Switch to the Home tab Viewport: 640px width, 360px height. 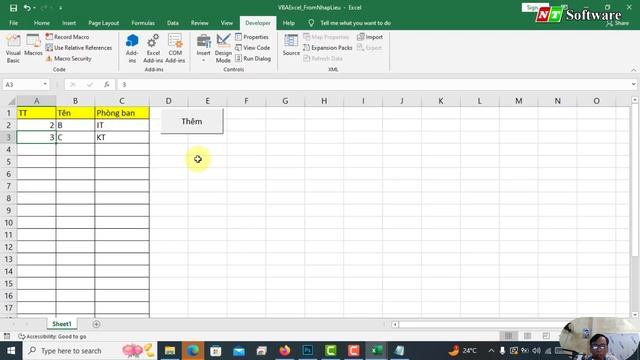click(x=42, y=23)
